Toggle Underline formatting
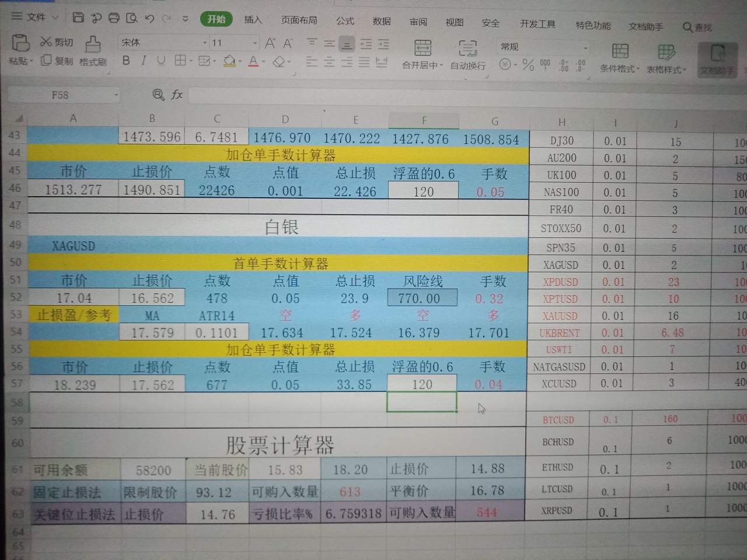747x560 pixels. tap(161, 60)
